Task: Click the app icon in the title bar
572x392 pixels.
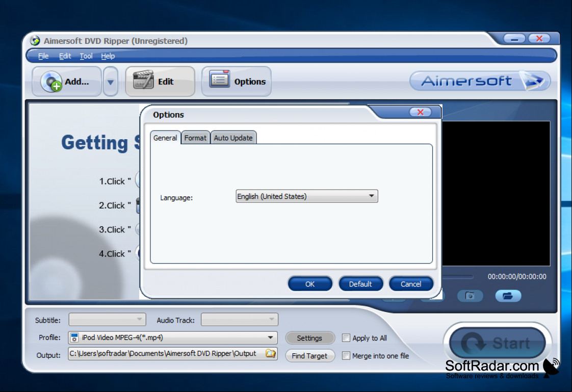Action: coord(35,40)
